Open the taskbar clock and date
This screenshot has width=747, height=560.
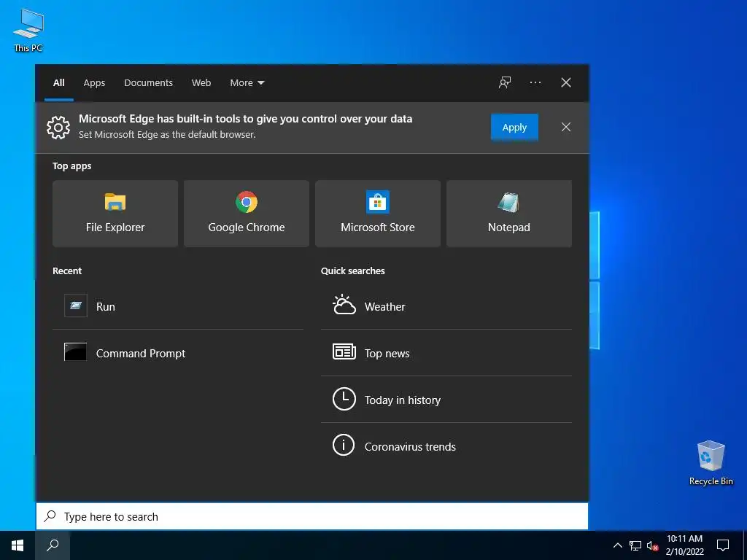tap(684, 545)
